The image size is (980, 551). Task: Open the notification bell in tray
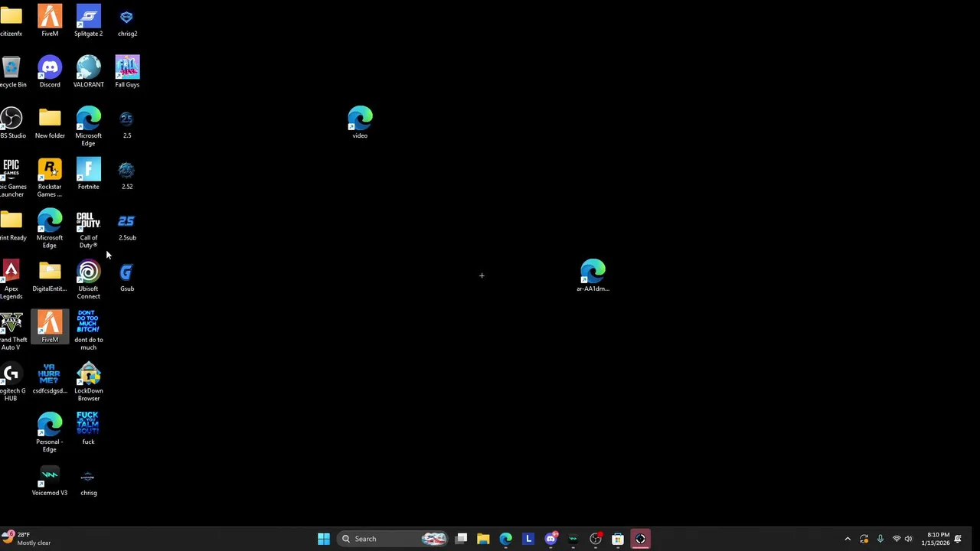coord(958,539)
